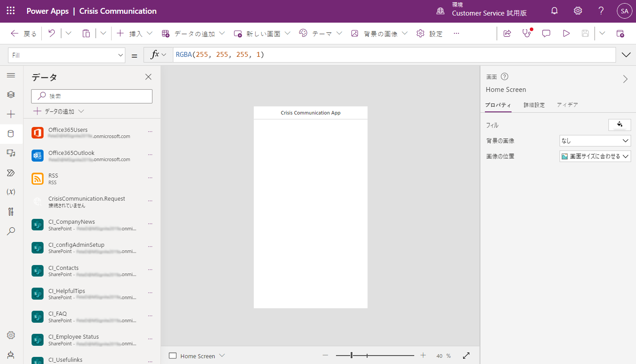
Task: Open the app launcher waffle icon
Action: click(11, 11)
